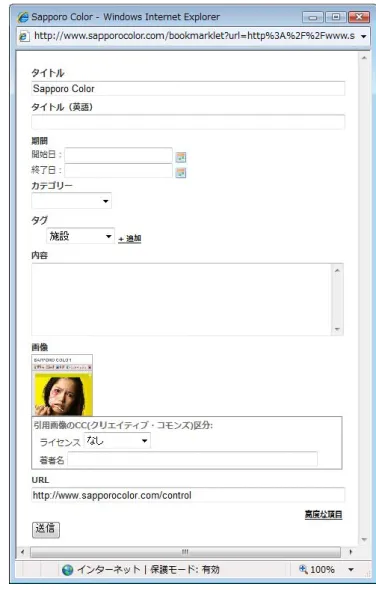
Task: Click horizontal scrollbar right arrow
Action: (351, 552)
